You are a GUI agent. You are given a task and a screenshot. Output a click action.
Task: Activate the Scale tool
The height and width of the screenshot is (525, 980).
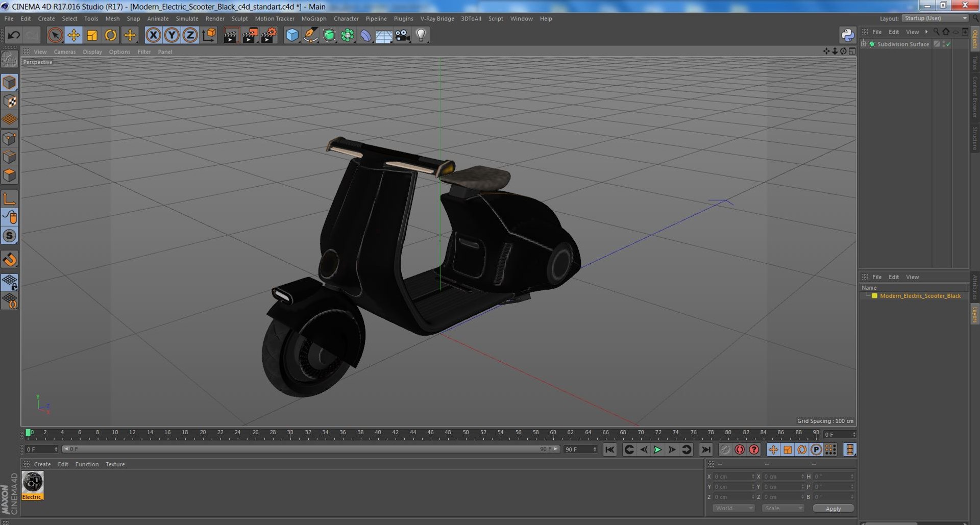(x=92, y=35)
